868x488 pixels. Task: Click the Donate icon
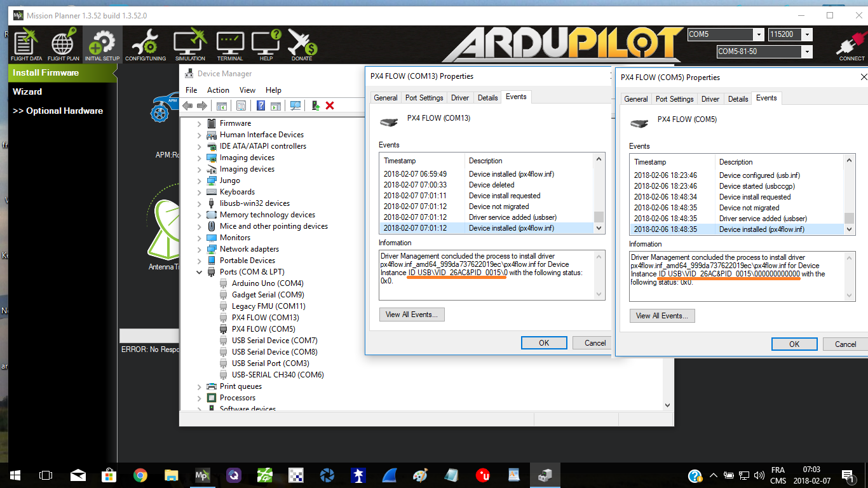click(301, 44)
